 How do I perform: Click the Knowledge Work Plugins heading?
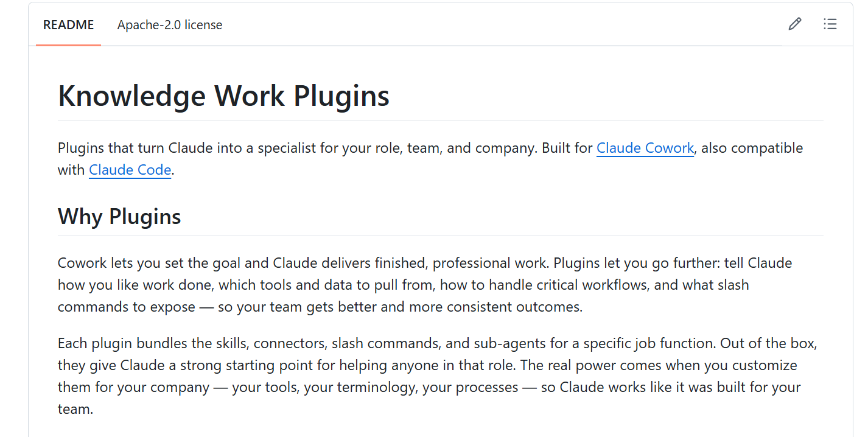[223, 96]
